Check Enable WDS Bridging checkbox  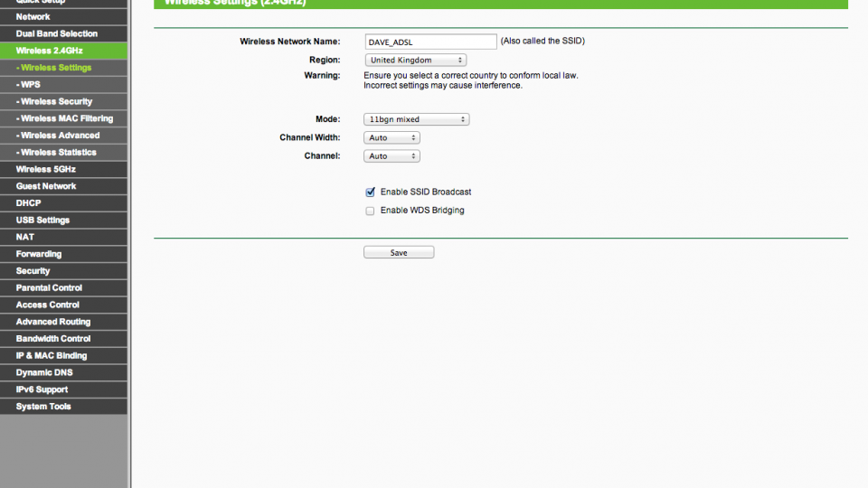370,211
